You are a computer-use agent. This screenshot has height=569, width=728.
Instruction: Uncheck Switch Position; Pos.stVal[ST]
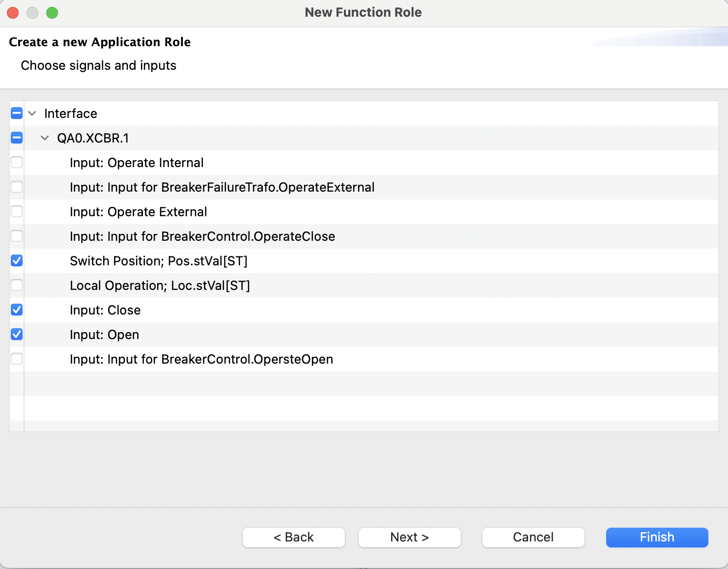click(16, 260)
